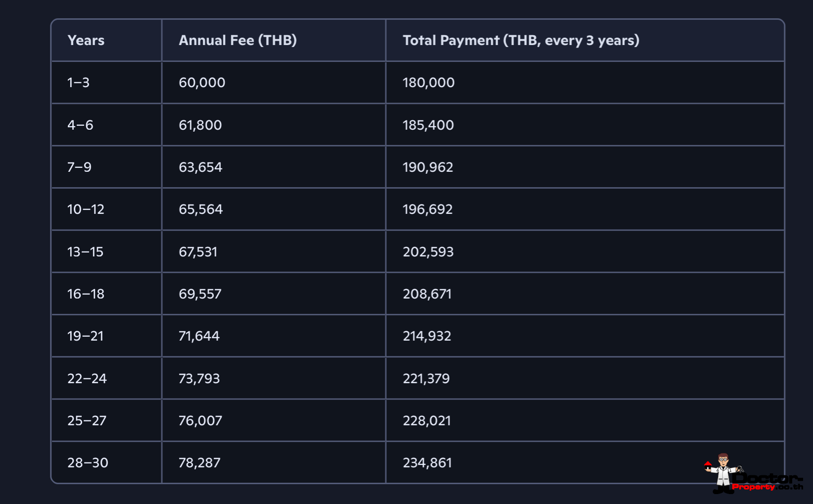813x504 pixels.
Task: Click the "28–30" years cell
Action: tap(88, 463)
